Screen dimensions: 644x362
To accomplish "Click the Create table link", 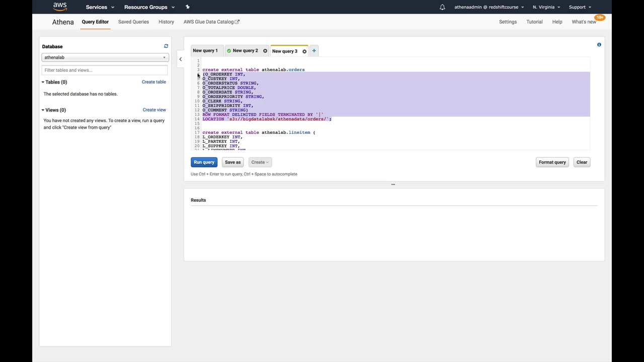I will (x=153, y=82).
